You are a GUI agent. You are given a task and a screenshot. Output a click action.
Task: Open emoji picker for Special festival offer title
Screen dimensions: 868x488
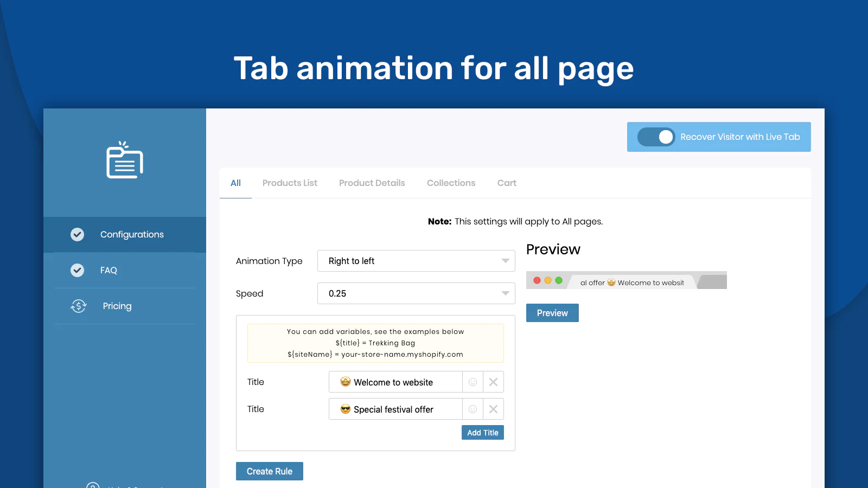(x=473, y=409)
